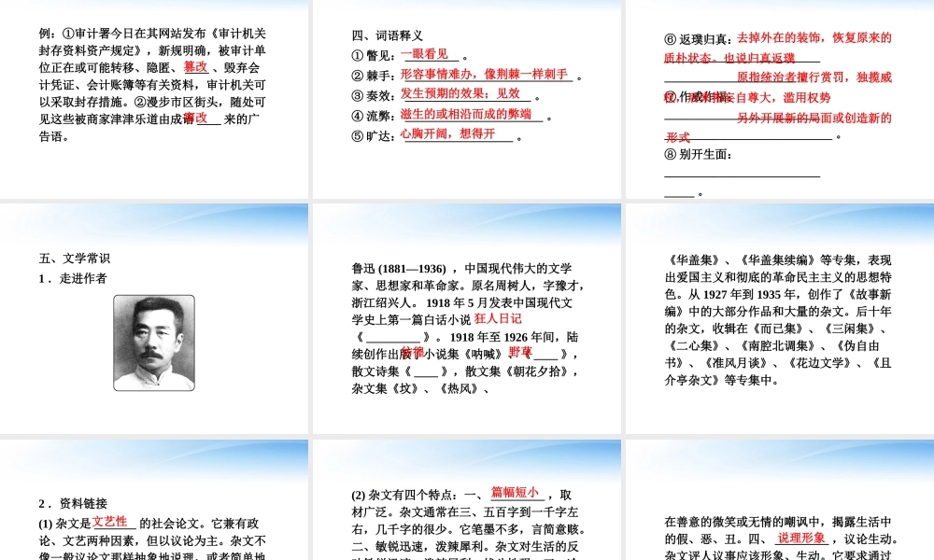Click the subheading "1.走进作者"

point(73,278)
